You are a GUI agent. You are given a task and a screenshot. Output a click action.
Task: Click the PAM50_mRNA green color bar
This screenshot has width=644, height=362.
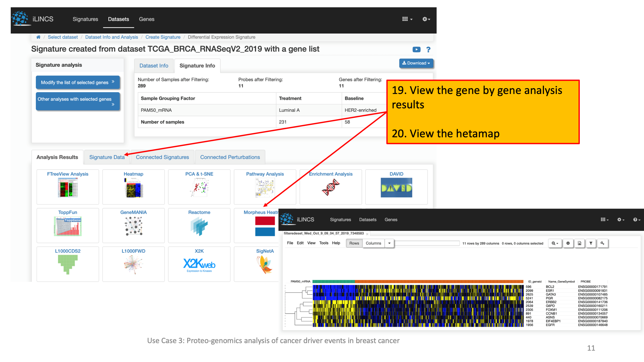coord(333,281)
